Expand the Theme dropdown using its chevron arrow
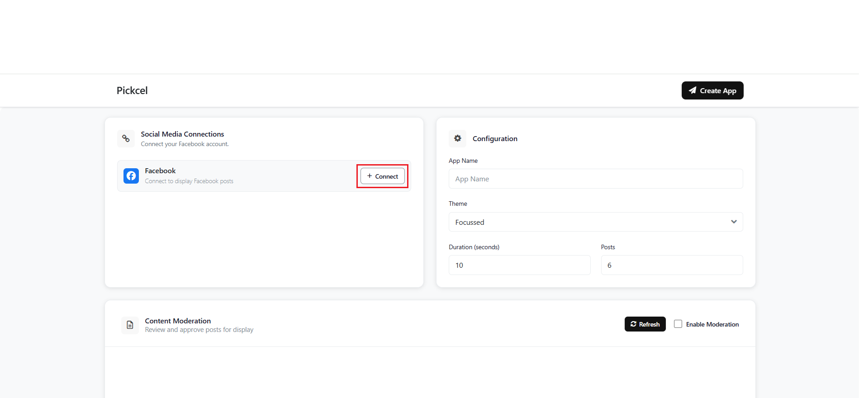The image size is (868, 398). pyautogui.click(x=733, y=222)
